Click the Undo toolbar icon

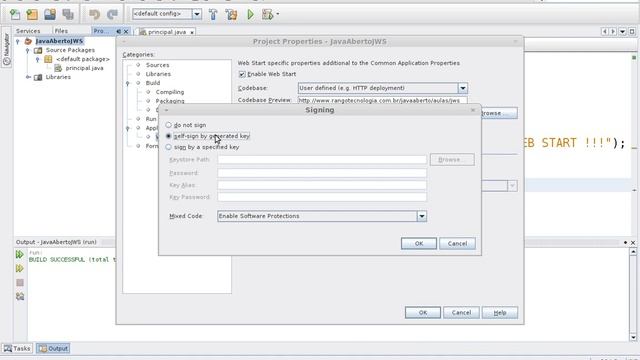click(94, 14)
